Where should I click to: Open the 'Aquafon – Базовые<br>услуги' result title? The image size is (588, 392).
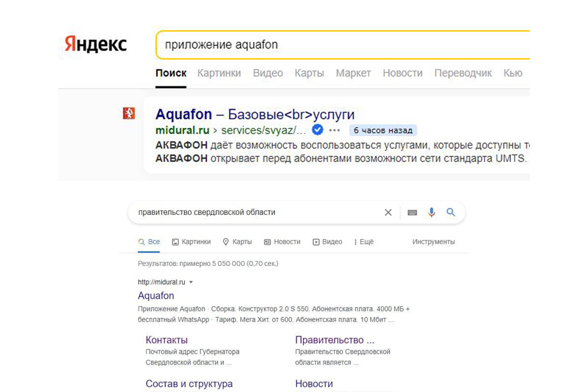255,114
